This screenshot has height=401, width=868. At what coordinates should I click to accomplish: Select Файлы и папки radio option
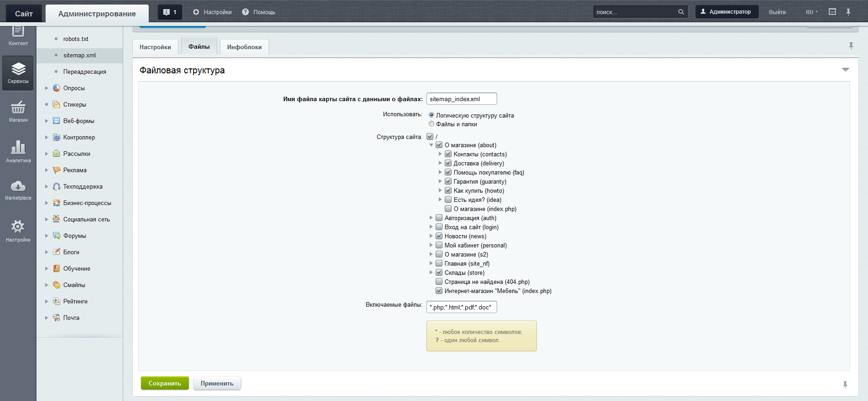coord(431,124)
